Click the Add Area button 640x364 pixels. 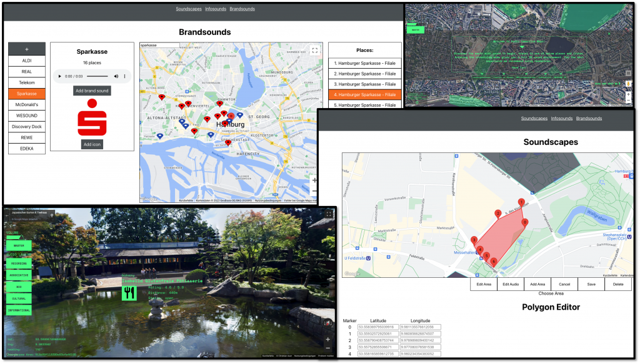[x=537, y=284]
